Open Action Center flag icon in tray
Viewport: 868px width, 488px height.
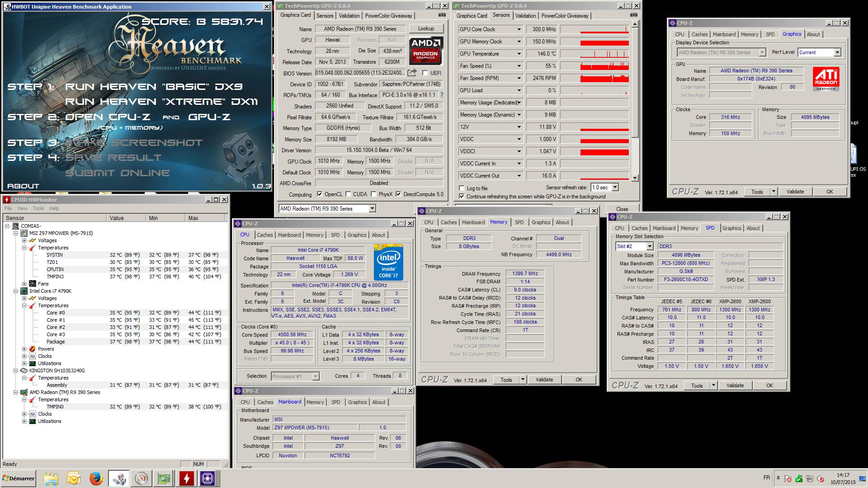[x=788, y=479]
